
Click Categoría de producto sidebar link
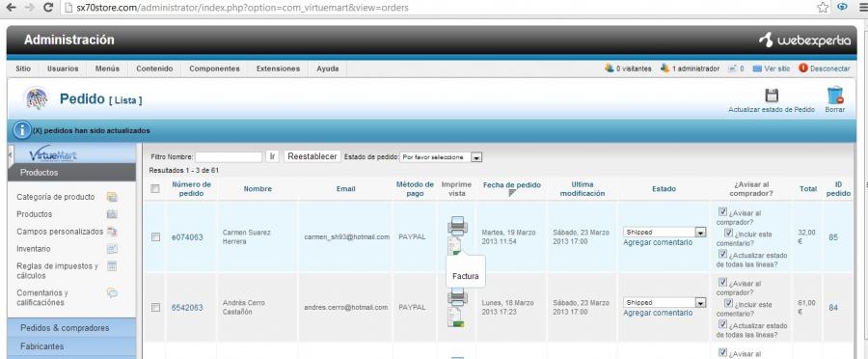coord(55,197)
